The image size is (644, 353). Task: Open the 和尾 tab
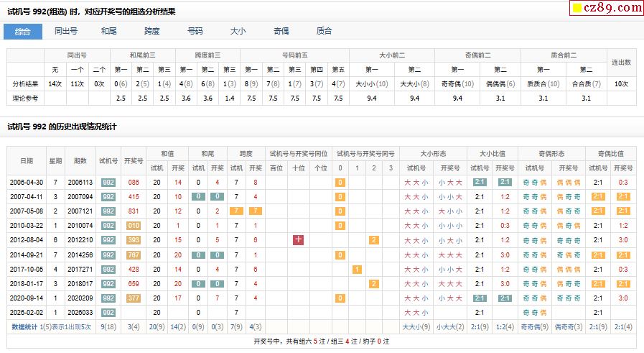tap(109, 32)
